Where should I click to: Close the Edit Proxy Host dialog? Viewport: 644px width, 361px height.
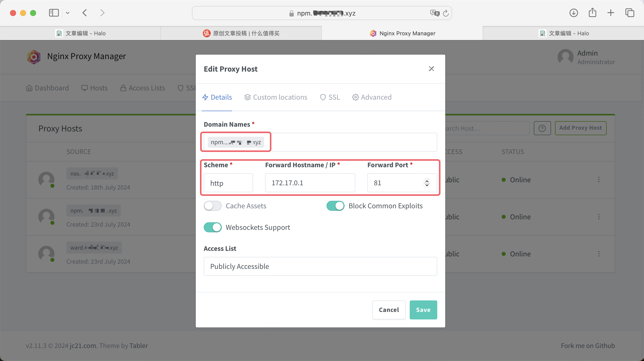click(431, 69)
